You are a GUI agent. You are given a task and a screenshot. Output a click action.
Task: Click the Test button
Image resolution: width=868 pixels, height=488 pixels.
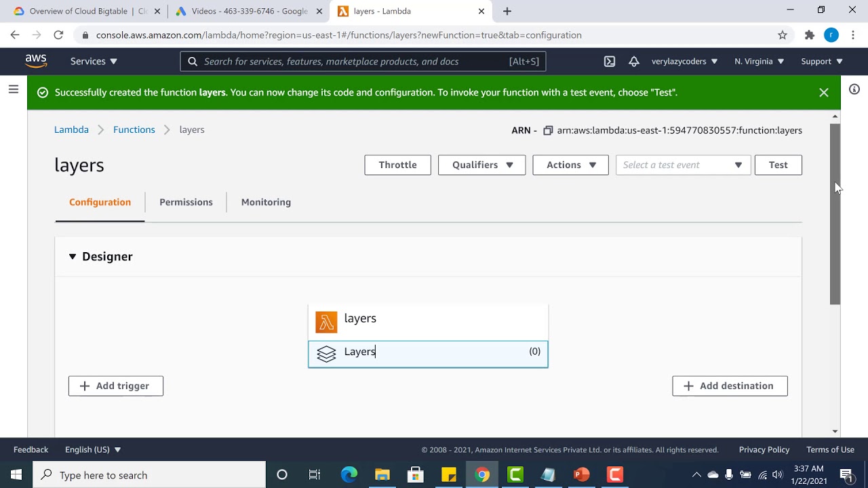coord(778,165)
